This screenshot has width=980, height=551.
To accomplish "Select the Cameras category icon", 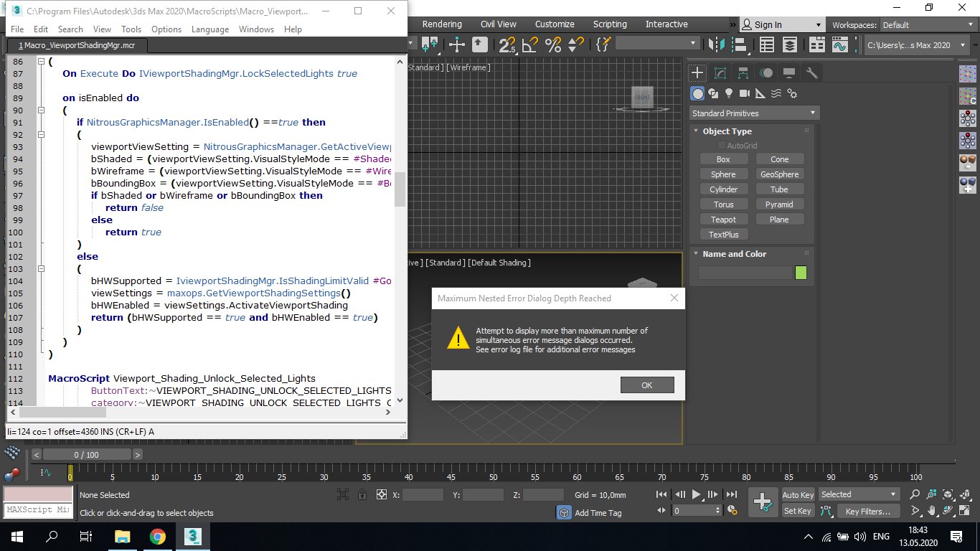I will pos(745,93).
